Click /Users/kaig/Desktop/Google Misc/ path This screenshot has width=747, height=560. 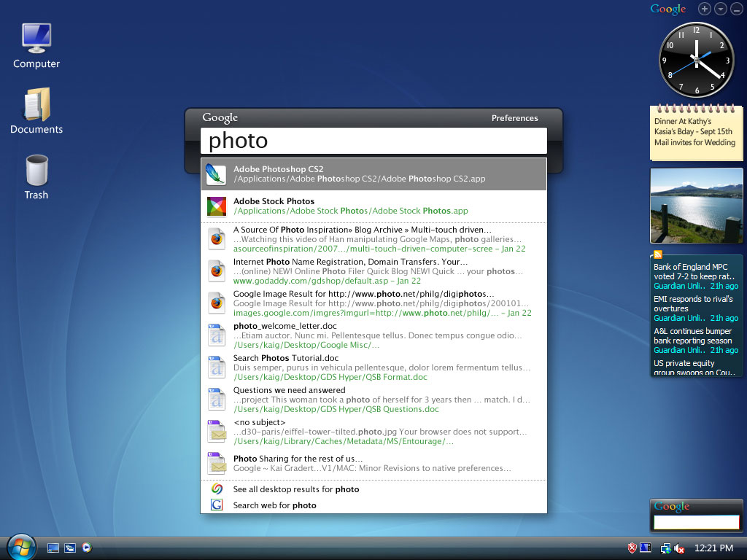[306, 345]
